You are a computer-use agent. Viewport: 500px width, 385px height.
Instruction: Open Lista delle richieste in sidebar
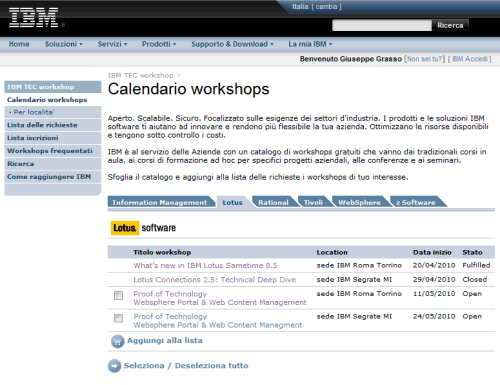53,125
